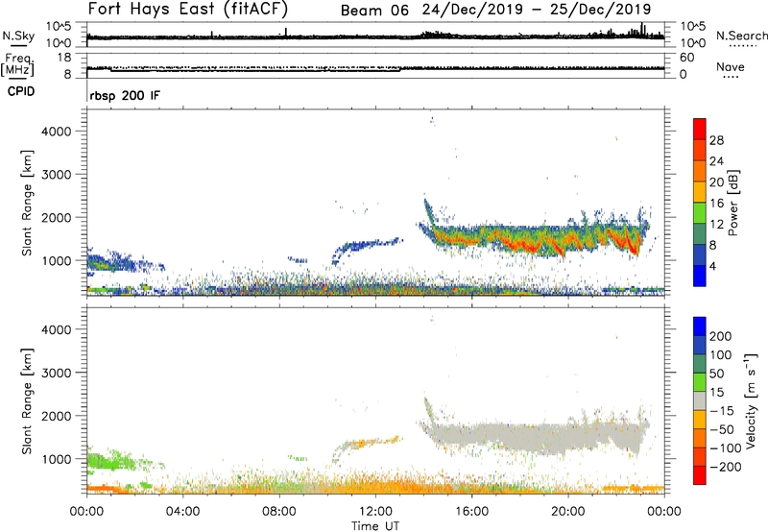The height and width of the screenshot is (532, 768).
Task: Click the '12' tick on the Power scale
Action: pyautogui.click(x=716, y=225)
